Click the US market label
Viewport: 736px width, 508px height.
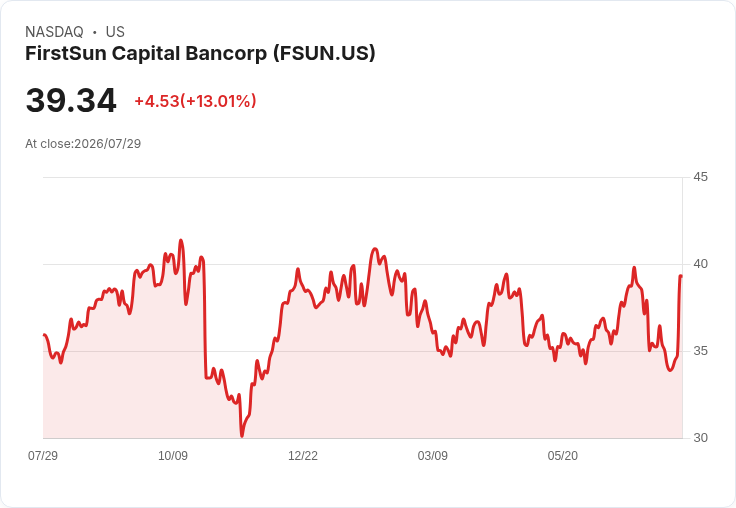pos(115,32)
